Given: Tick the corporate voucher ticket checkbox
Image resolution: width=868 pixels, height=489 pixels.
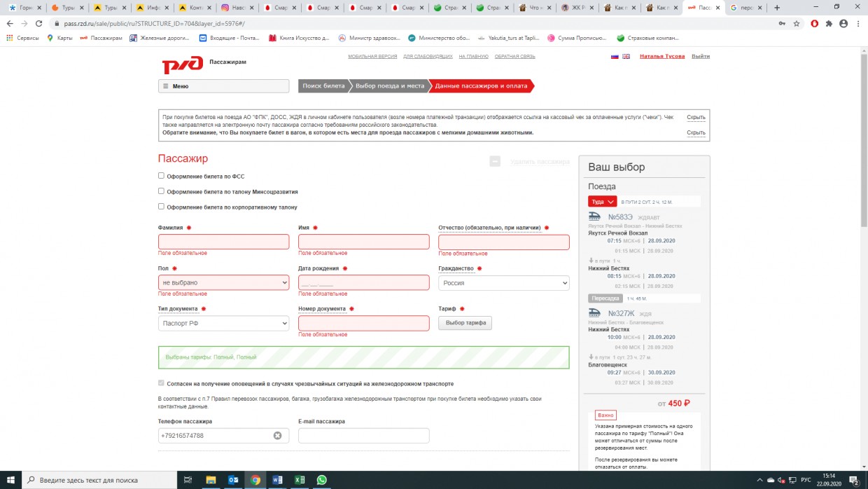Looking at the screenshot, I should pos(162,207).
